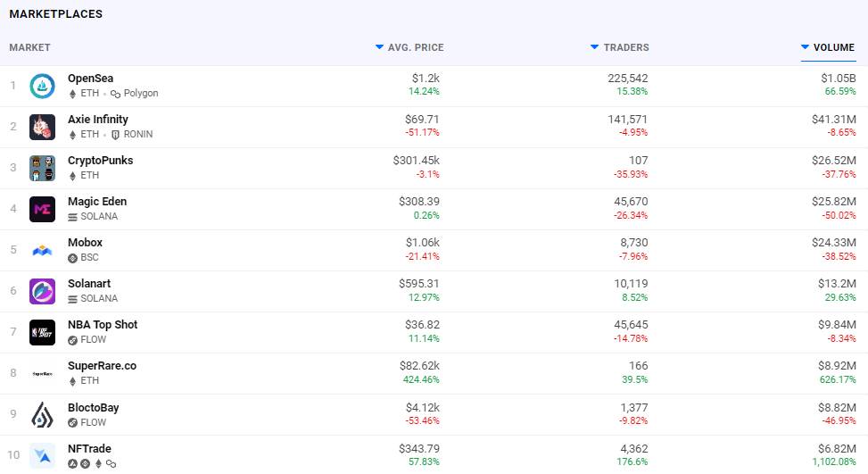Click the MARKET column header

[x=30, y=47]
